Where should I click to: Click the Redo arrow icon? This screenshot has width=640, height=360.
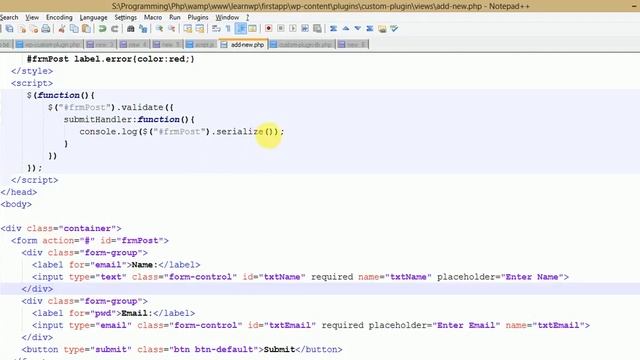115,29
